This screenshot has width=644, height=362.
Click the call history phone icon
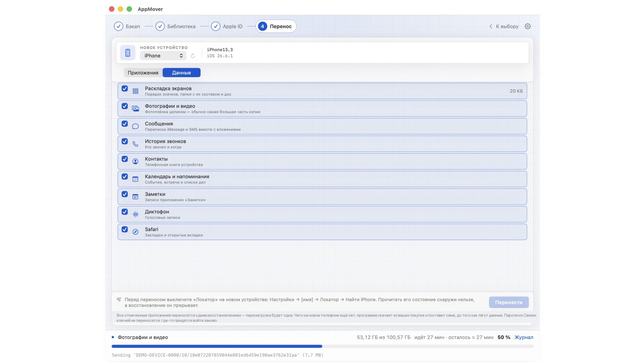pos(135,144)
